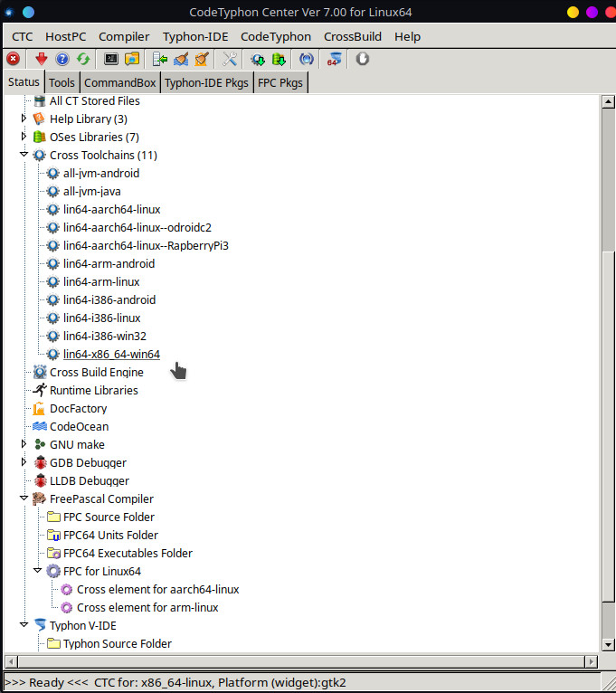Open the CrossBuild menu
The width and height of the screenshot is (616, 693).
coord(353,37)
